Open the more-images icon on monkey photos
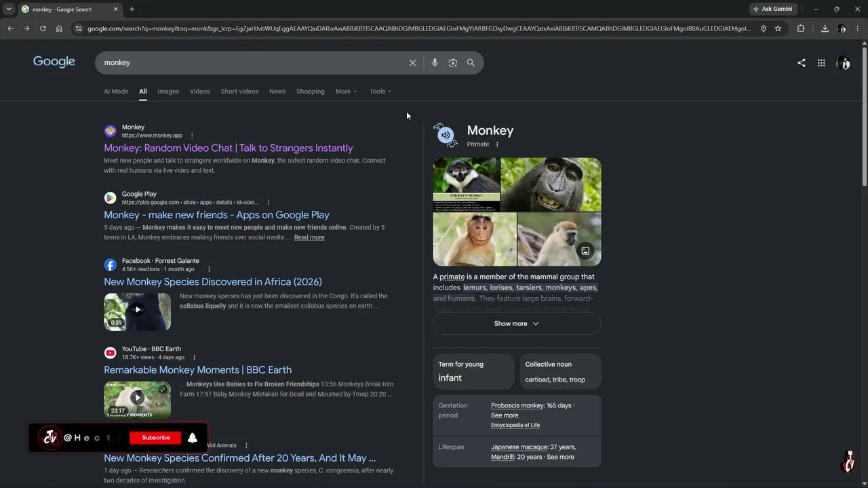Viewport: 868px width, 488px height. click(x=585, y=251)
